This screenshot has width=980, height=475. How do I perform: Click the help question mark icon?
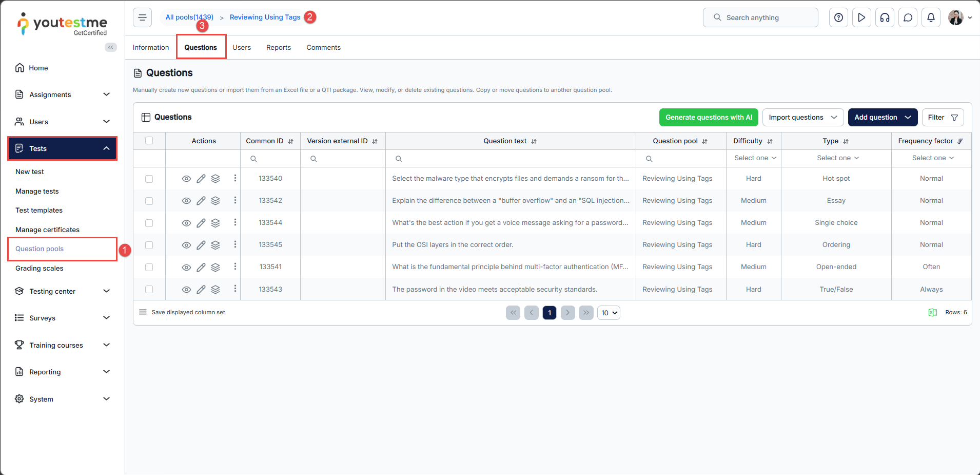[838, 17]
